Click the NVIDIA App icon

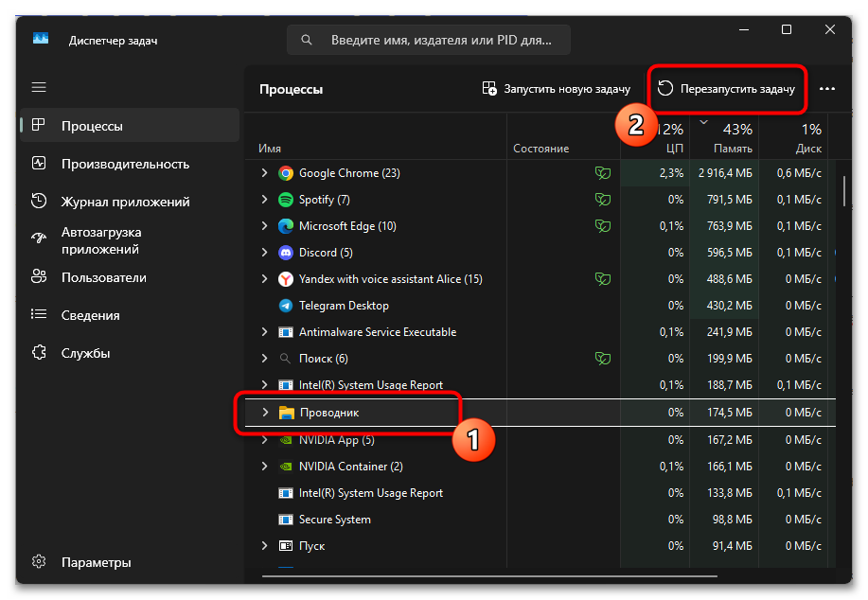tap(286, 441)
